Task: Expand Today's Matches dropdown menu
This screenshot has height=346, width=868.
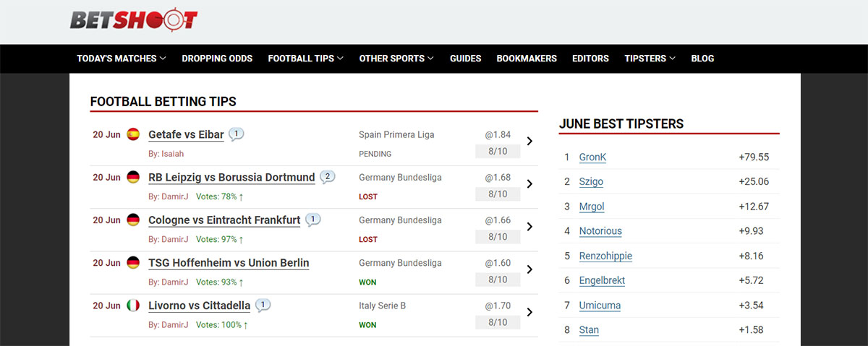Action: pyautogui.click(x=122, y=59)
